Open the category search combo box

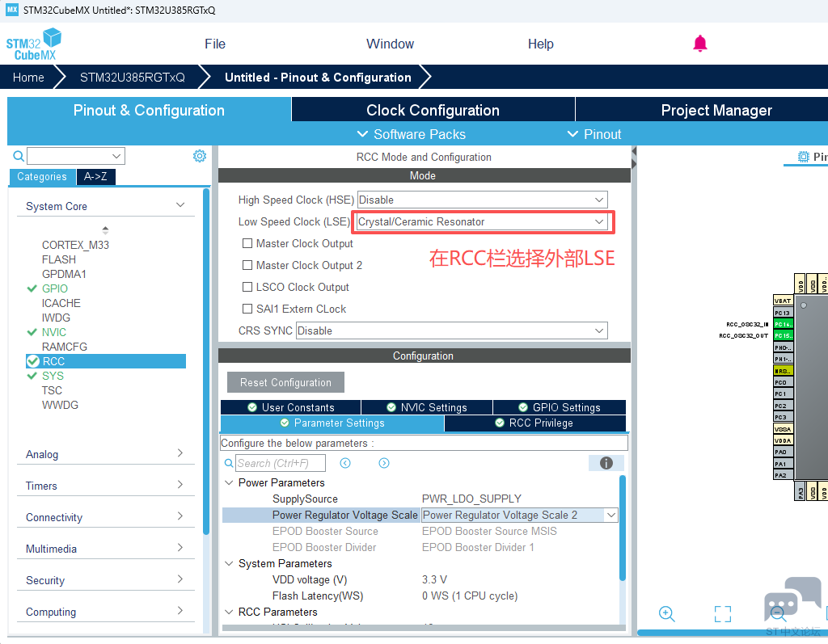pyautogui.click(x=76, y=156)
